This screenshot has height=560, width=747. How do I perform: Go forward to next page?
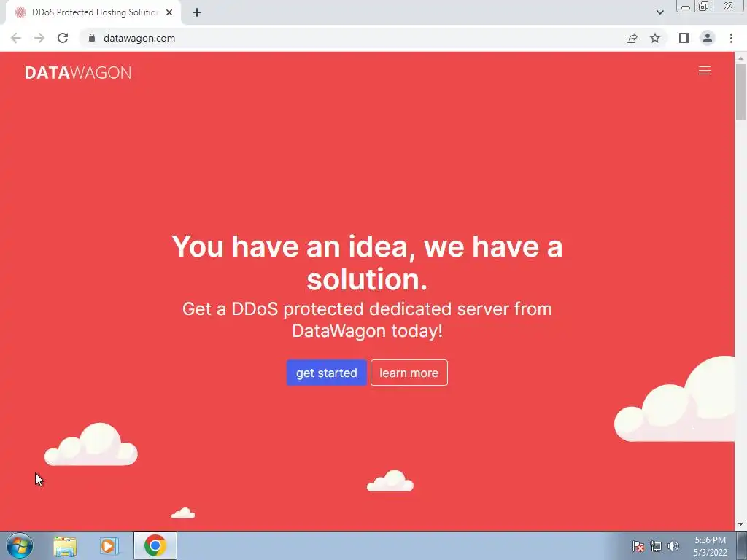point(39,38)
